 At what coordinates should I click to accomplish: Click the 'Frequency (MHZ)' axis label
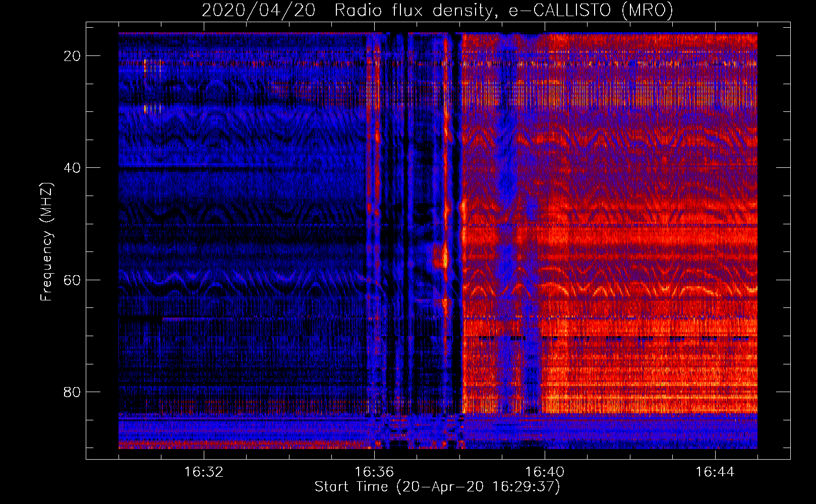click(x=46, y=242)
